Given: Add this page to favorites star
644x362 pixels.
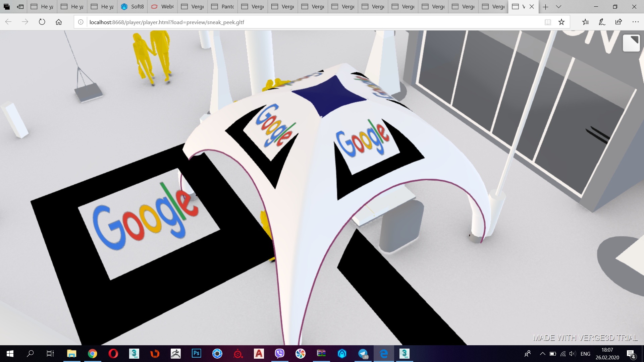Looking at the screenshot, I should pos(561,22).
